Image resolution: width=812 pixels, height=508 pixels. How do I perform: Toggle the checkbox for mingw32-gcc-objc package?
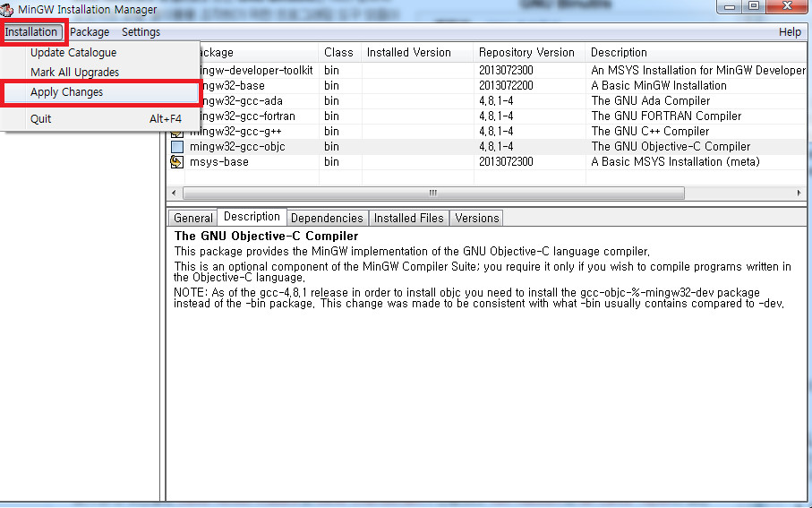[x=177, y=147]
